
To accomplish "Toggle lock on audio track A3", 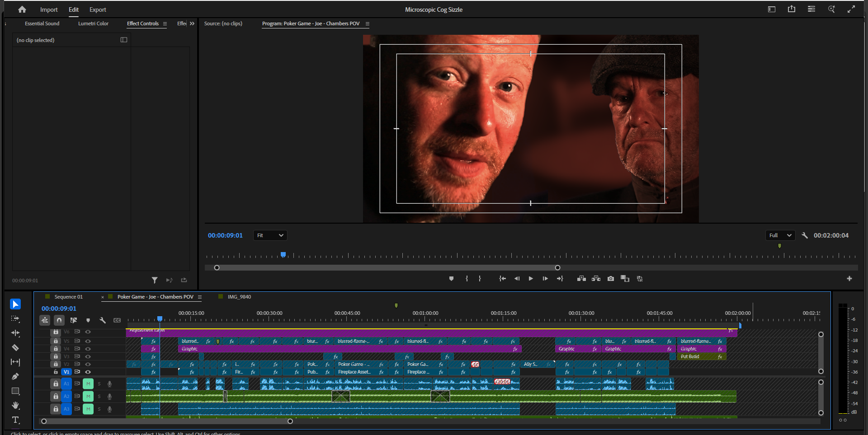I will pos(56,409).
